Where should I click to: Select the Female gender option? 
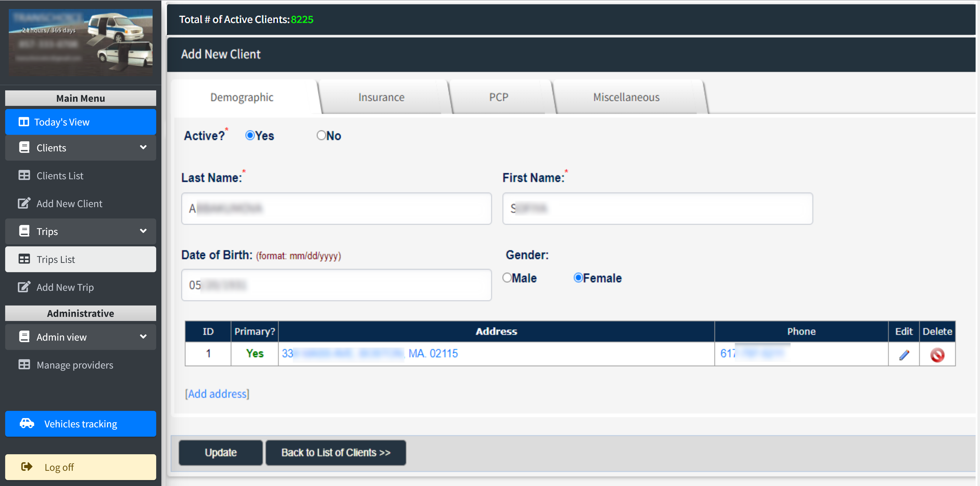coord(578,278)
